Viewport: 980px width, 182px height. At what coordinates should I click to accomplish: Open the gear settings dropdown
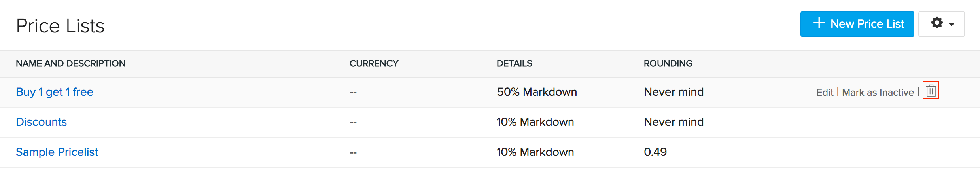point(941,24)
